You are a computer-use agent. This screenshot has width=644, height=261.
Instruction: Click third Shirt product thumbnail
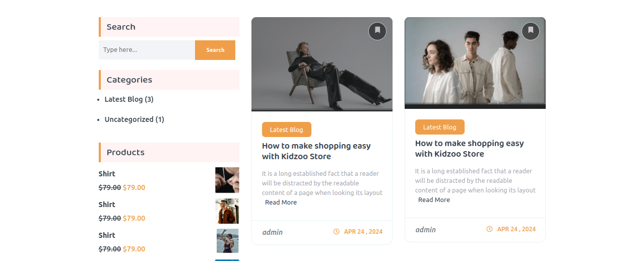227,241
